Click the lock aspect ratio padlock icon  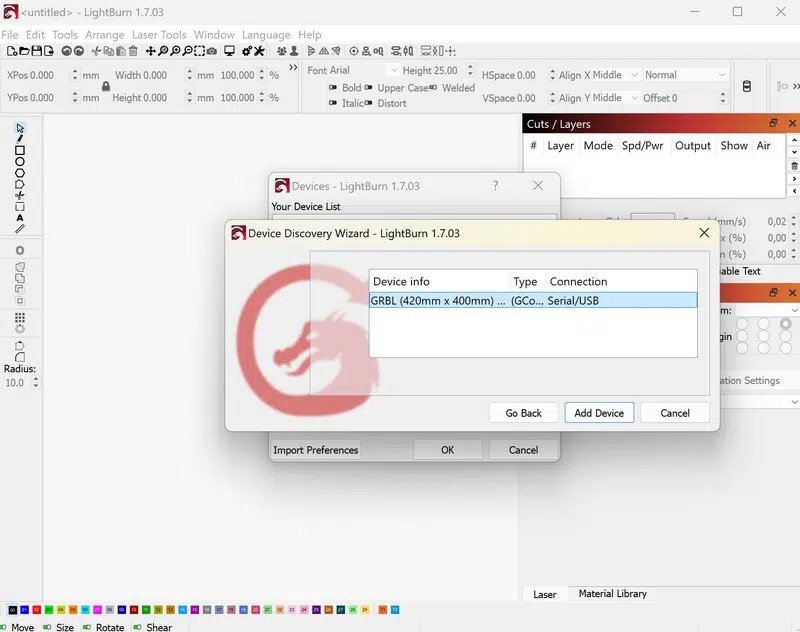pos(106,86)
